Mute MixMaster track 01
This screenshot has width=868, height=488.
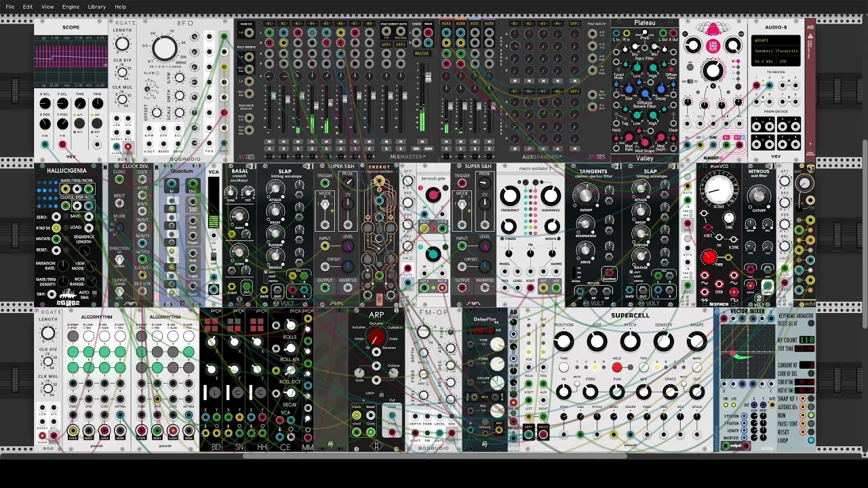269,142
